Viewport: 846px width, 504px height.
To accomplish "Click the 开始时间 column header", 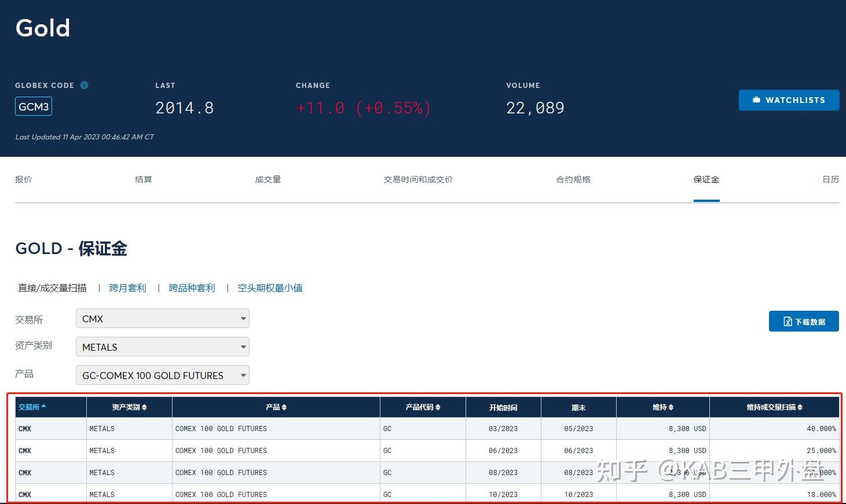I will pos(503,407).
